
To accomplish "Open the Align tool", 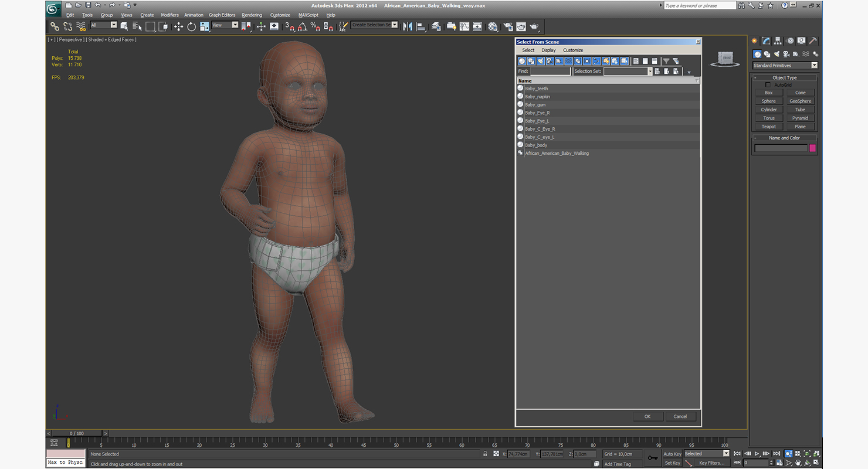I will (421, 26).
